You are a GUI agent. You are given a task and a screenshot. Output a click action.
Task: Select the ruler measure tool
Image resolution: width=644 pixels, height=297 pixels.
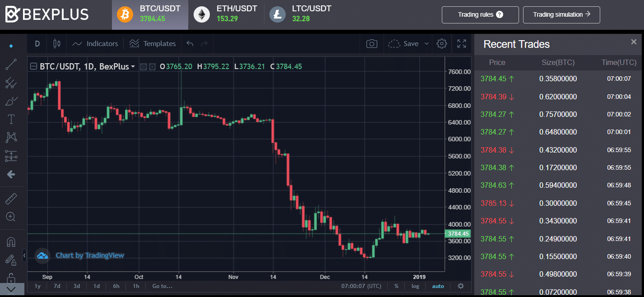pos(11,199)
